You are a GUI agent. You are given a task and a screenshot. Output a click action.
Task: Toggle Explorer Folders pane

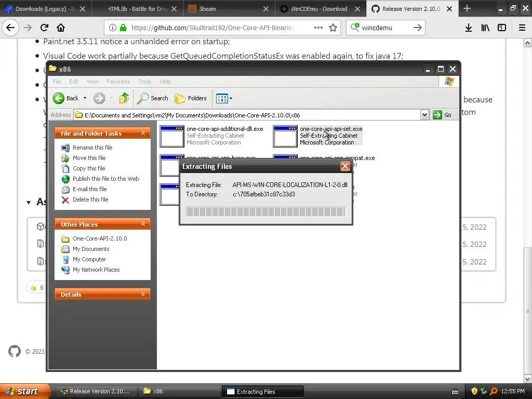click(191, 98)
